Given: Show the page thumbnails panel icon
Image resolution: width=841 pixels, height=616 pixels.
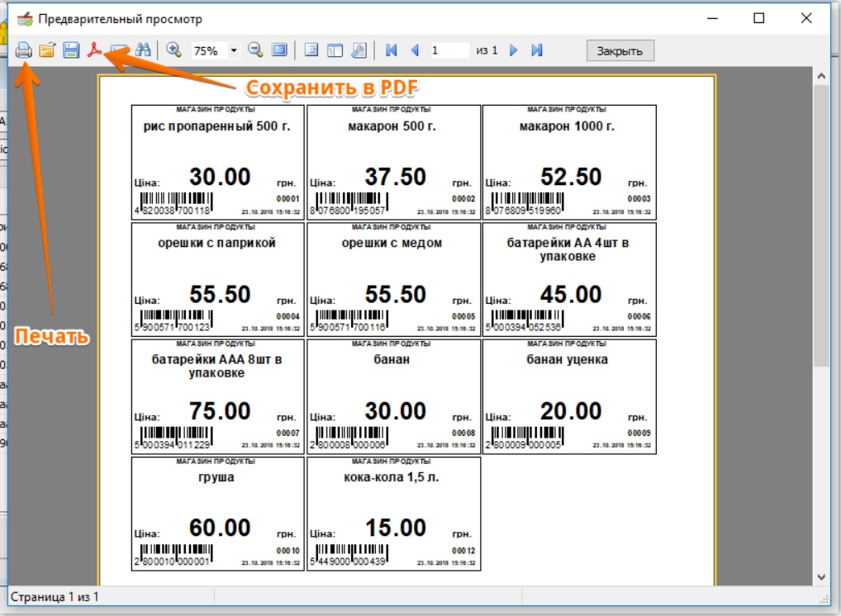Looking at the screenshot, I should point(335,50).
